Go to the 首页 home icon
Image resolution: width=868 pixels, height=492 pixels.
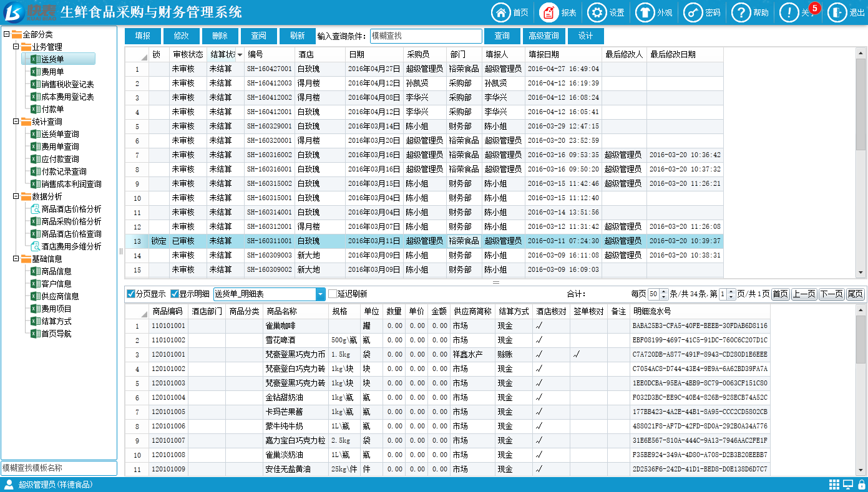tap(501, 12)
